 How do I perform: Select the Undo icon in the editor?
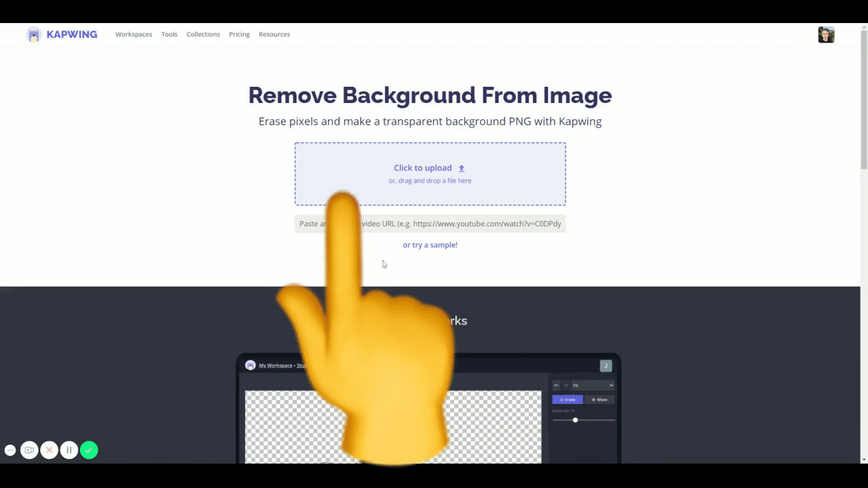pyautogui.click(x=556, y=385)
